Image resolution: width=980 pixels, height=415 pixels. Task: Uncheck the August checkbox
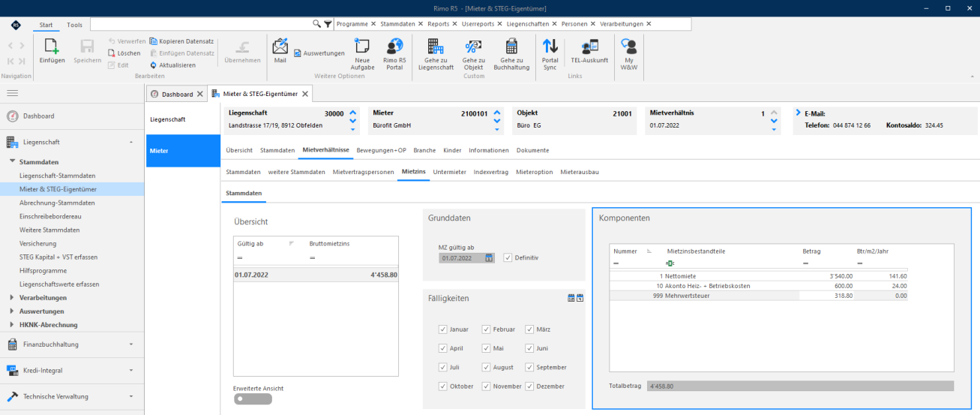point(486,367)
